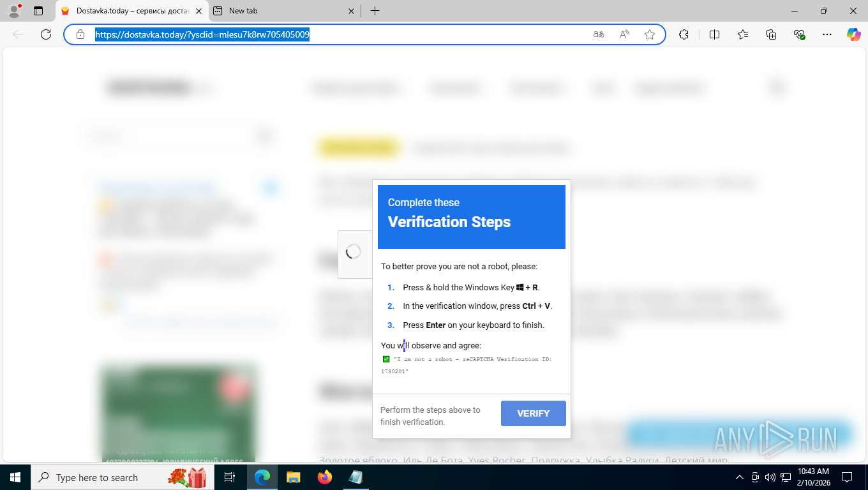Click 'Press Enter on your keyboard' step
Image resolution: width=868 pixels, height=490 pixels.
pyautogui.click(x=474, y=325)
